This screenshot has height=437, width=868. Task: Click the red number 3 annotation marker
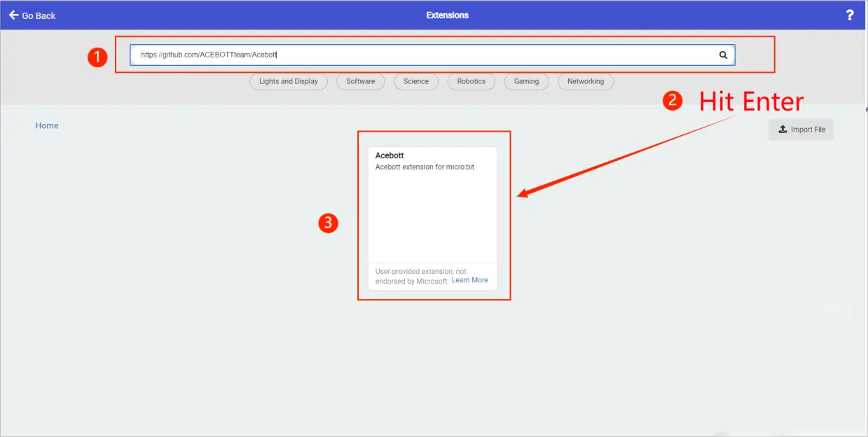[328, 223]
